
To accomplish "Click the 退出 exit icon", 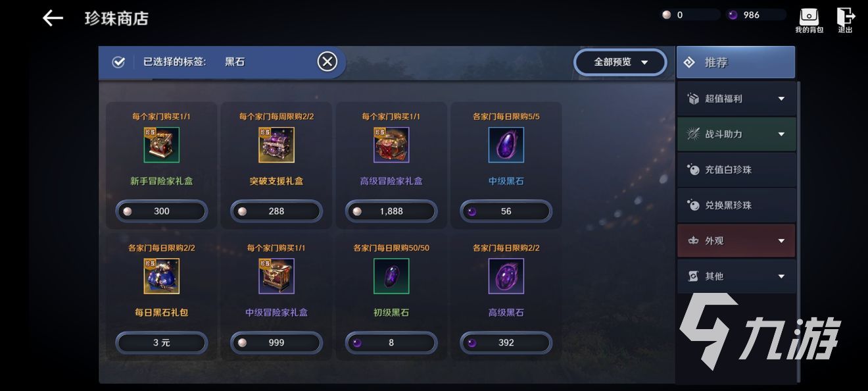I will [x=846, y=20].
